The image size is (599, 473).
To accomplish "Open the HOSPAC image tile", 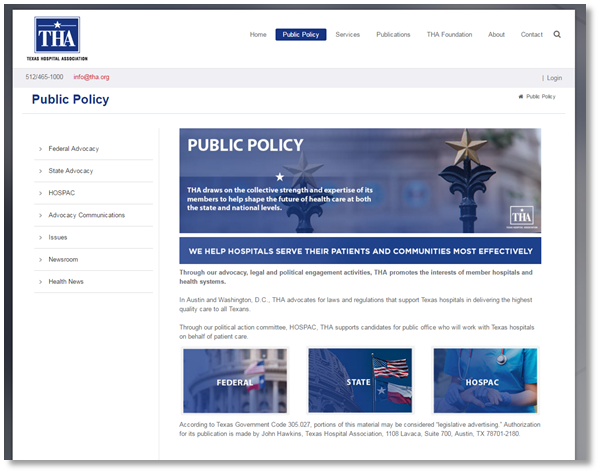I will [x=485, y=381].
